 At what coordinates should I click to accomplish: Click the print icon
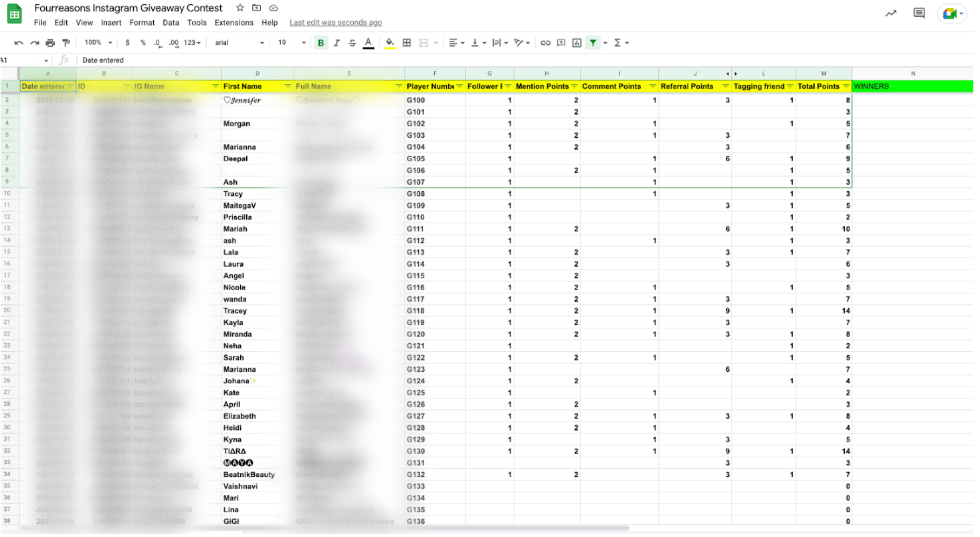tap(50, 43)
